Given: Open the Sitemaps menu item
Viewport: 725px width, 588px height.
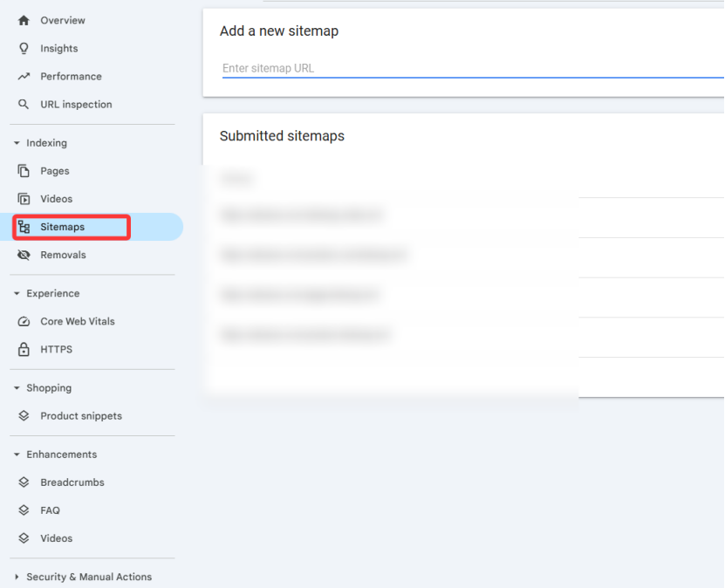Looking at the screenshot, I should click(92, 227).
